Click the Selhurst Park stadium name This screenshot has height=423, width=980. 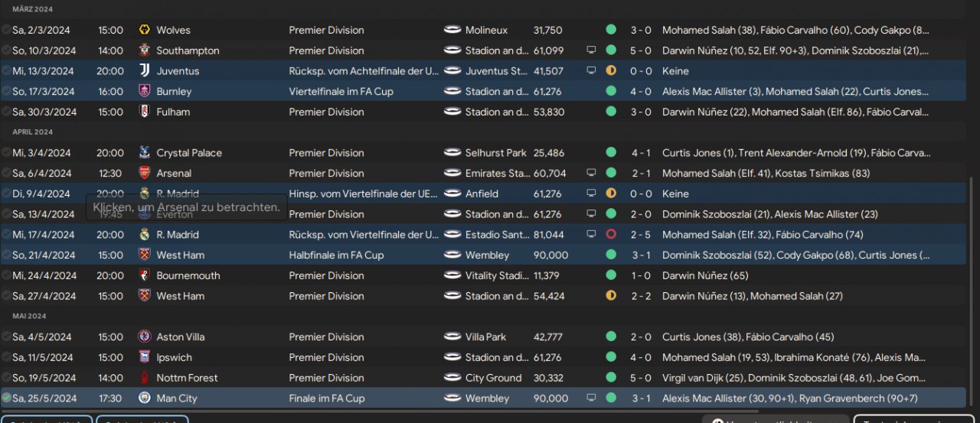(x=496, y=153)
